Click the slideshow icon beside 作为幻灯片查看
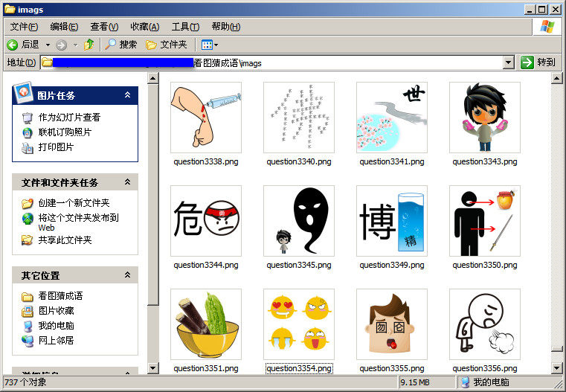Image resolution: width=566 pixels, height=392 pixels. tap(28, 118)
